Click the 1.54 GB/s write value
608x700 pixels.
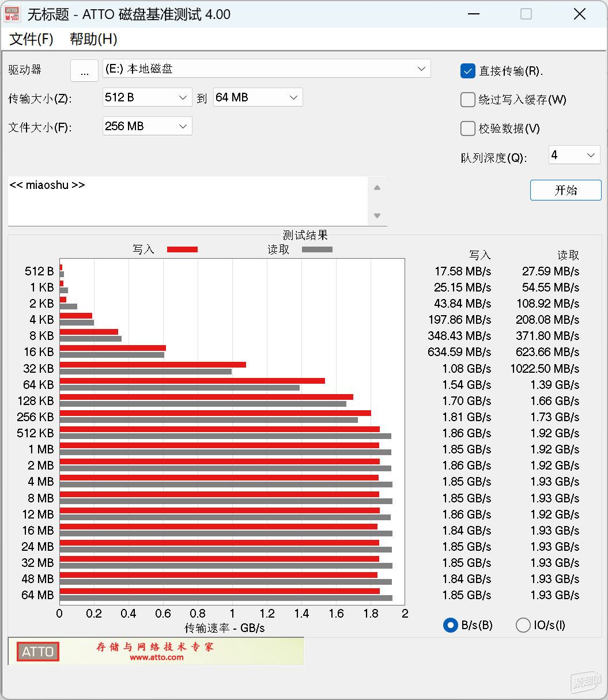click(x=467, y=384)
